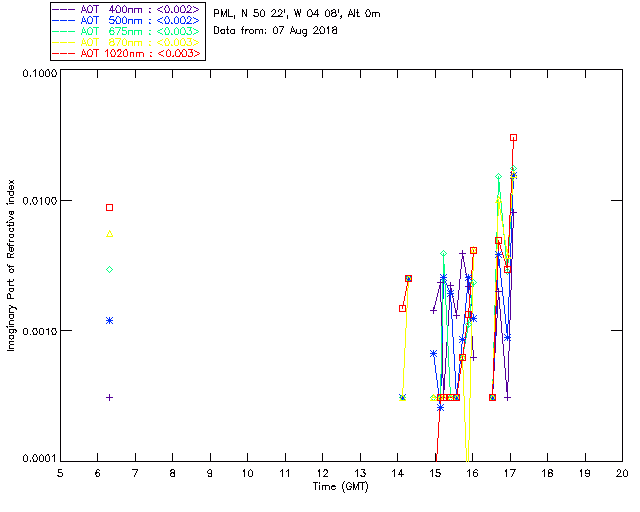Click the yellow triangle marker at time 6.3
Viewport: 640px width, 512px height.
(x=110, y=234)
